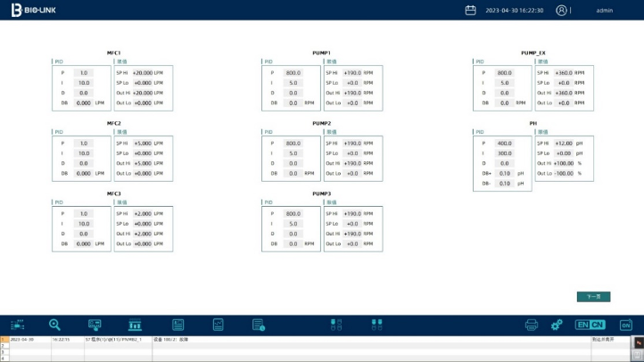The image size is (644, 362).
Task: Click the ON status icon at bottom right
Action: click(626, 325)
